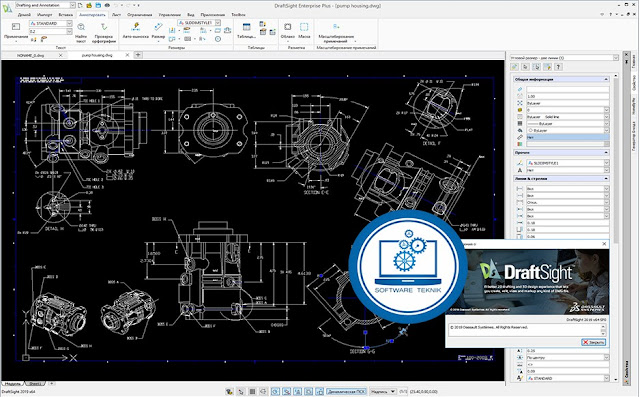Click the New document icon
Image resolution: width=640 pixels, height=397 pixels.
pyautogui.click(x=81, y=5)
